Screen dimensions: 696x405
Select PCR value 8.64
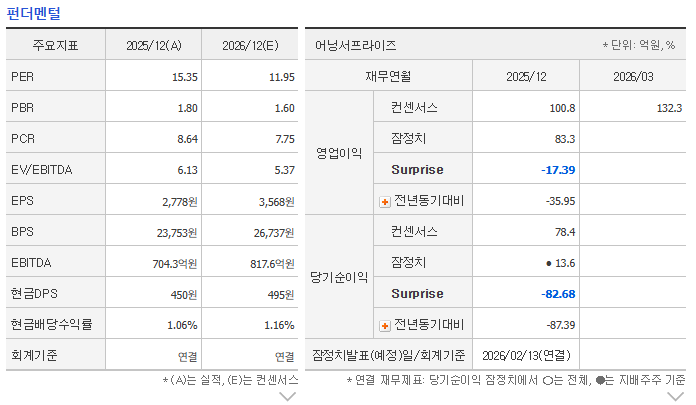[187, 139]
